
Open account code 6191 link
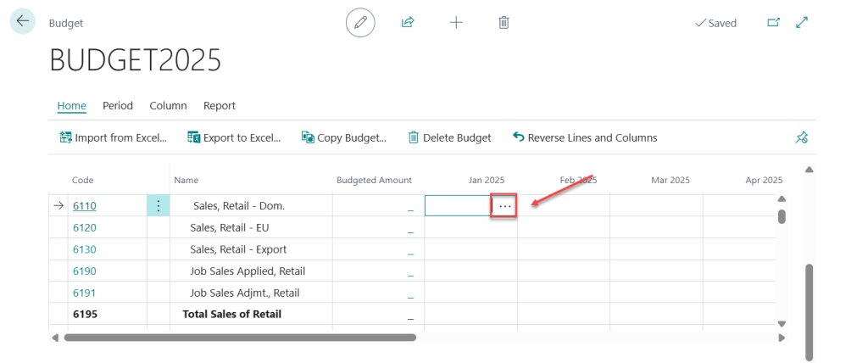[85, 293]
